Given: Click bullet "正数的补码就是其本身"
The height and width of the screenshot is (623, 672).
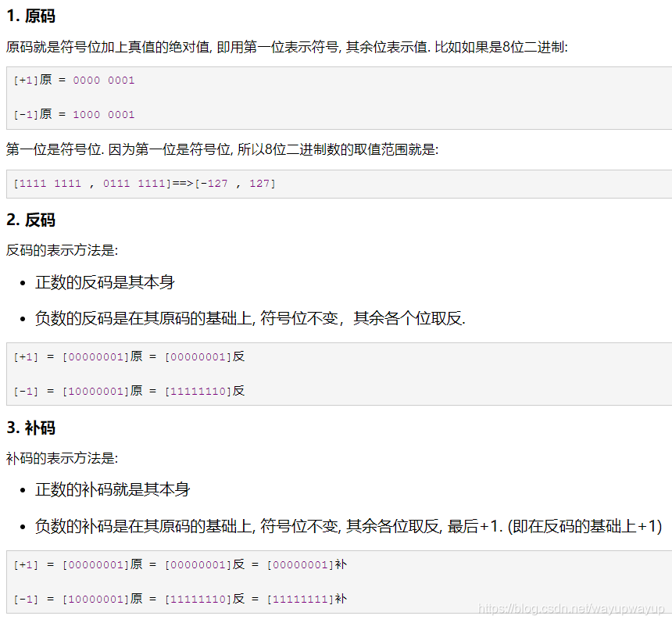Looking at the screenshot, I should click(x=113, y=489).
